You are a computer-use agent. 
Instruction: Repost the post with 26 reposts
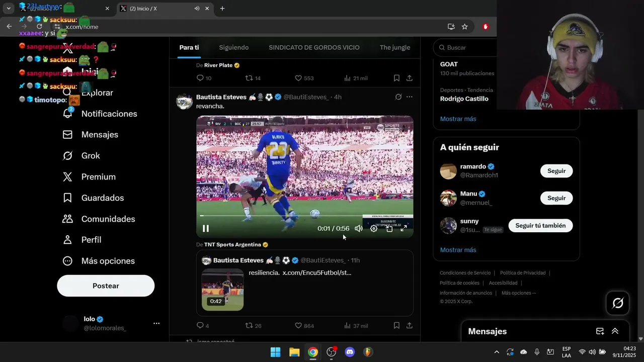click(253, 325)
